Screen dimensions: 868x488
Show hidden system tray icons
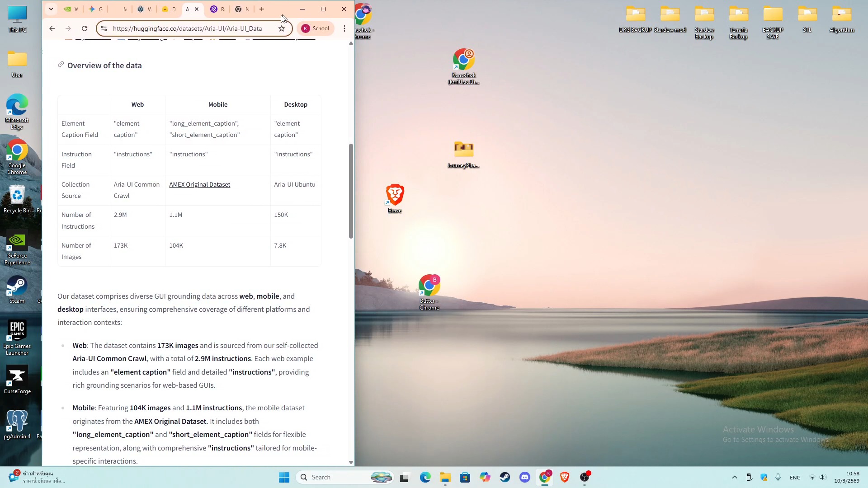pos(735,477)
